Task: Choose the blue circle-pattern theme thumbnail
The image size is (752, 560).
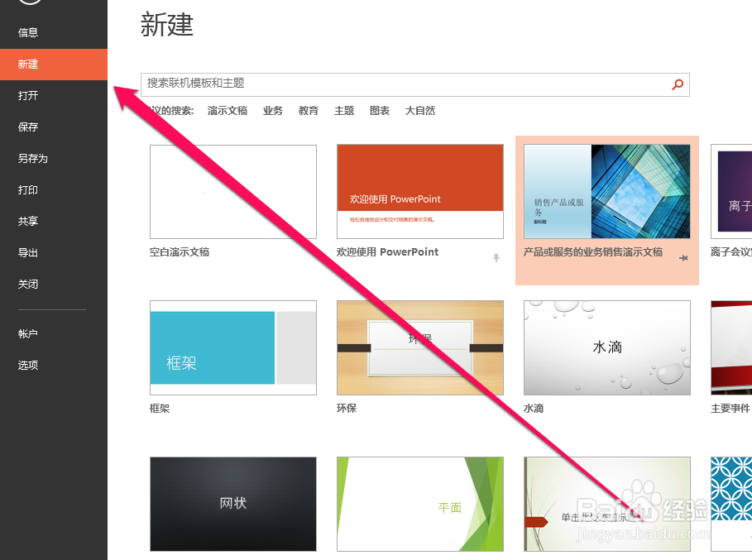Action: [731, 504]
